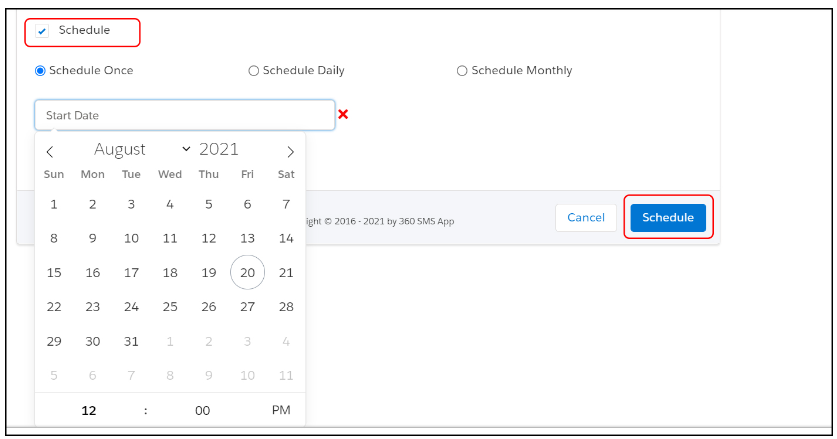Click the 2021 year field
This screenshot has width=837, height=439.
click(219, 150)
